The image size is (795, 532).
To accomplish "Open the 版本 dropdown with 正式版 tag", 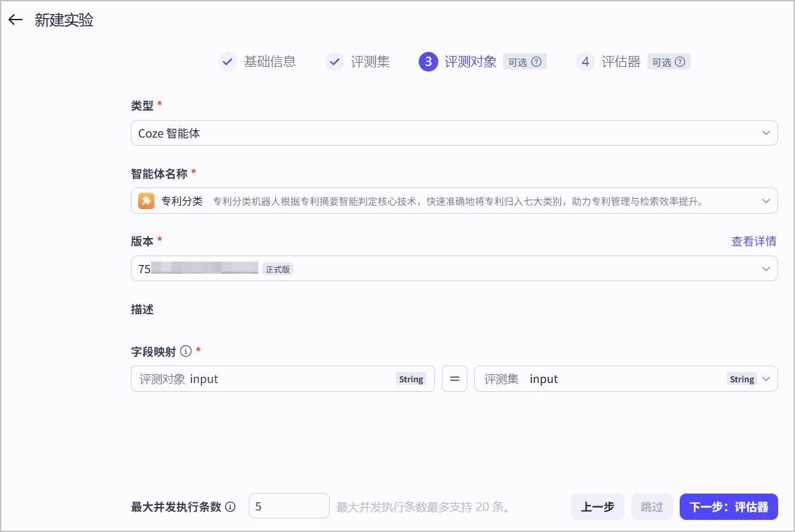I will (454, 268).
